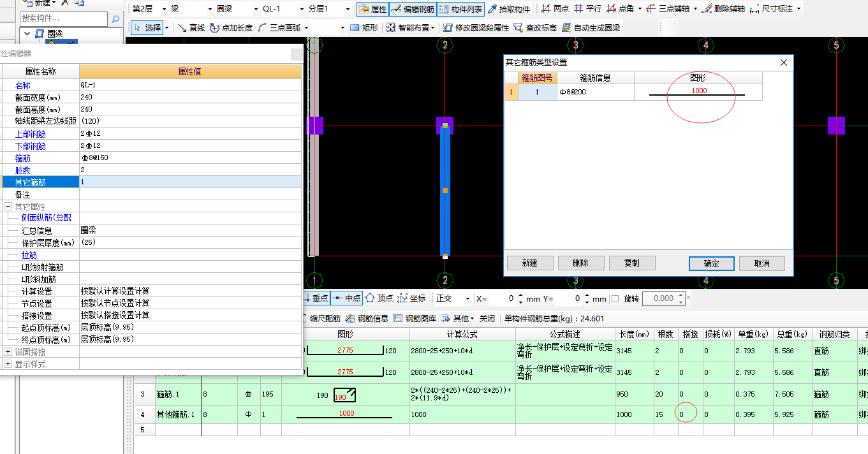Choose 矩形 rectangle drawing tool
Image resolution: width=868 pixels, height=454 pixels.
tap(364, 28)
